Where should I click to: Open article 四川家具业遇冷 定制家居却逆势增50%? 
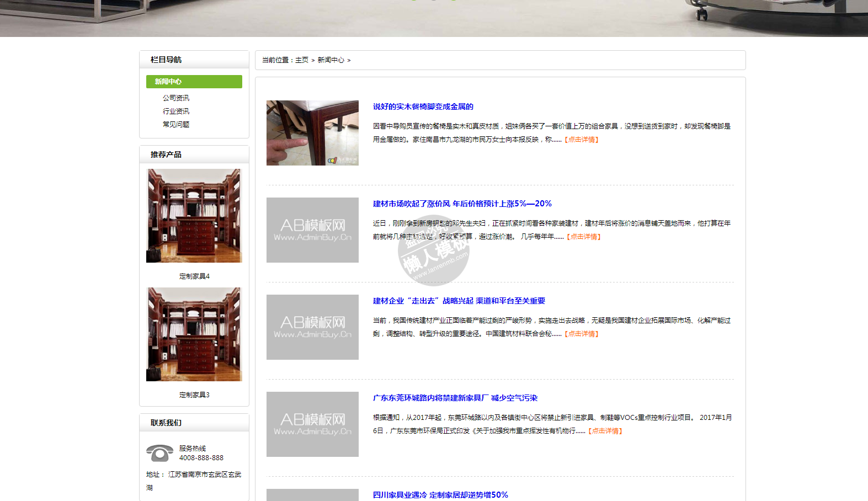tap(440, 495)
